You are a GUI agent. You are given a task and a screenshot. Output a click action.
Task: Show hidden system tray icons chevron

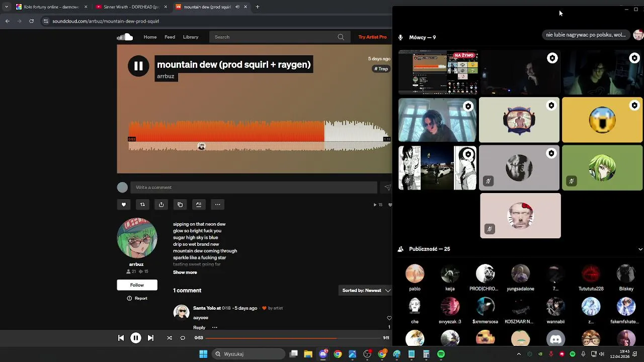pos(519,354)
